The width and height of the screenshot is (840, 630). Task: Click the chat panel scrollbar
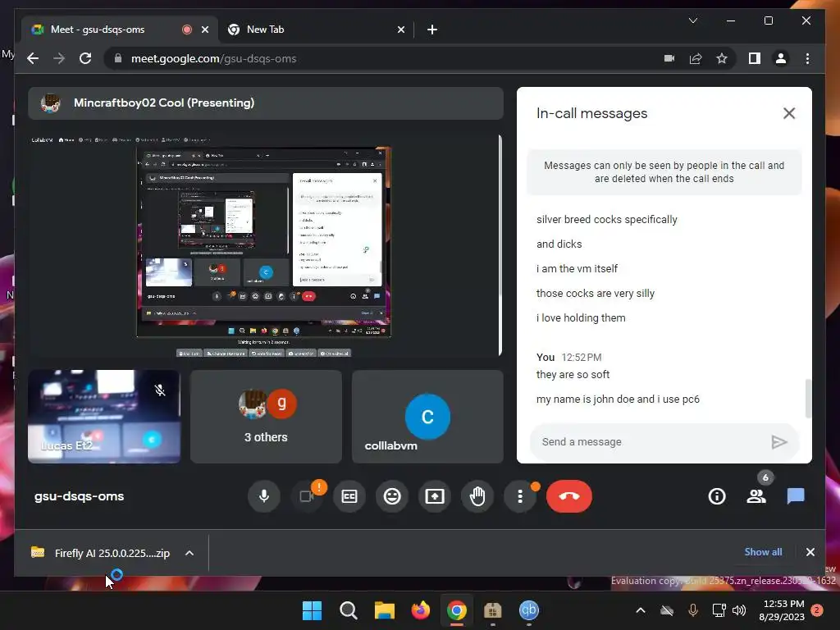click(x=808, y=398)
